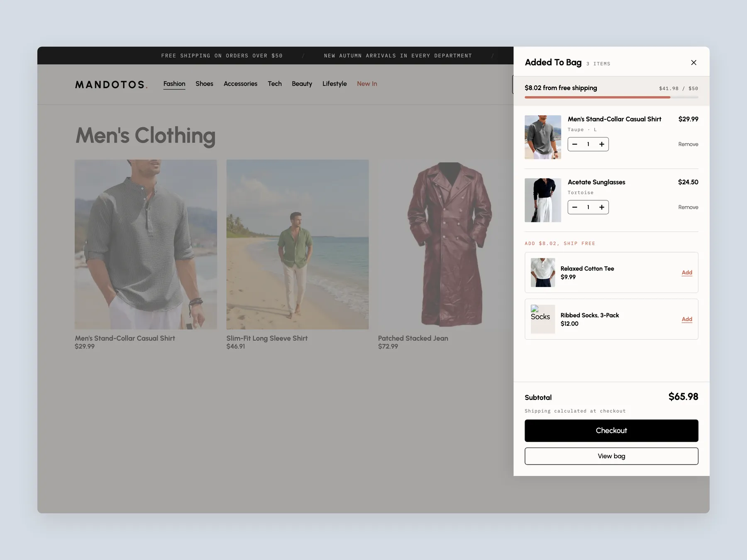Click the free shipping announcement banner text
747x560 pixels.
pos(222,56)
